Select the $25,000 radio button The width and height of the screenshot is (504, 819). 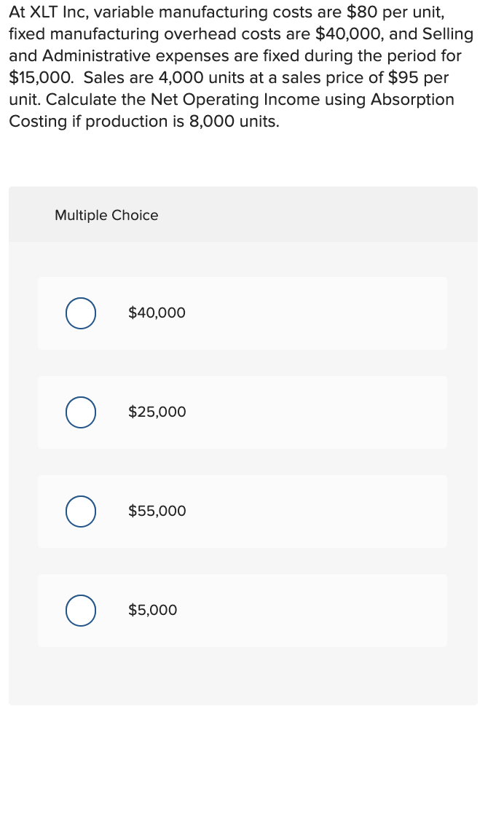(x=80, y=412)
